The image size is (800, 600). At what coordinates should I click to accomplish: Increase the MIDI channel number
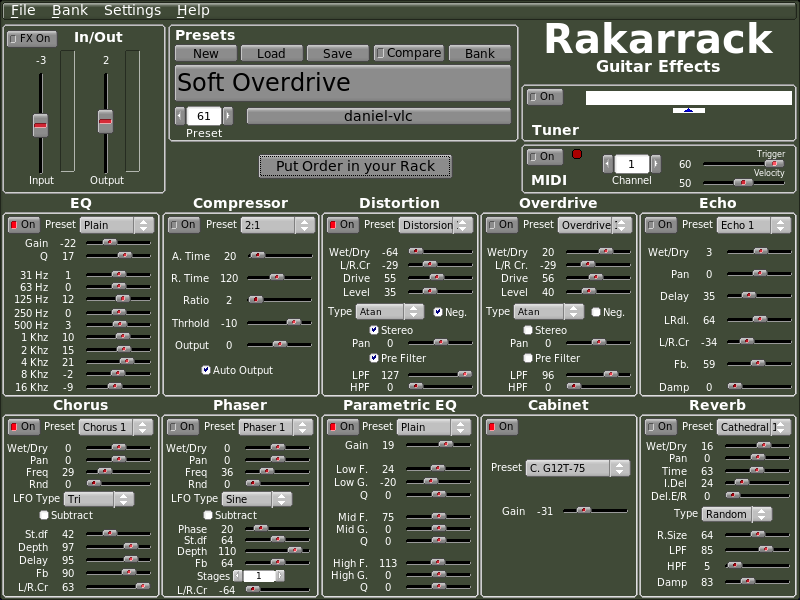pyautogui.click(x=656, y=164)
